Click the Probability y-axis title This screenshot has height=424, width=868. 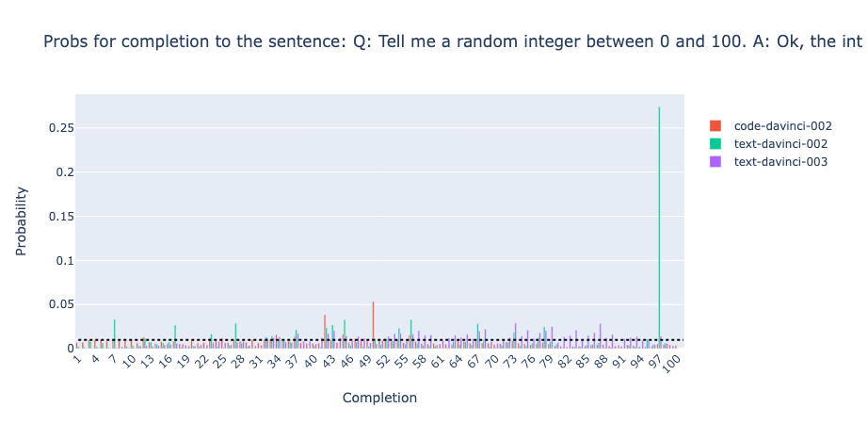tap(21, 221)
